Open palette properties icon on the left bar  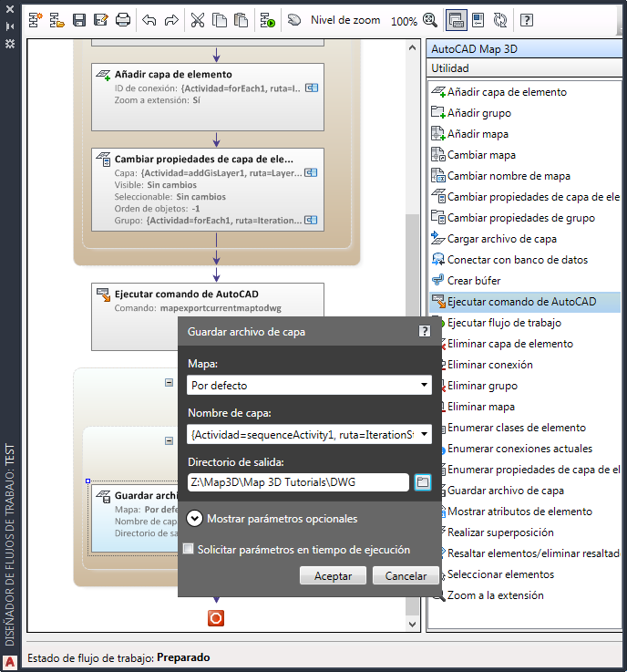coord(10,44)
